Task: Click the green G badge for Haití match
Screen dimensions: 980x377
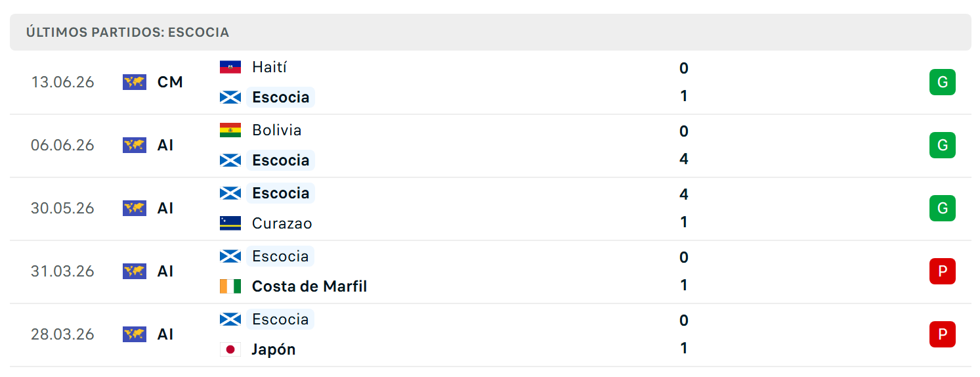Action: (x=943, y=82)
